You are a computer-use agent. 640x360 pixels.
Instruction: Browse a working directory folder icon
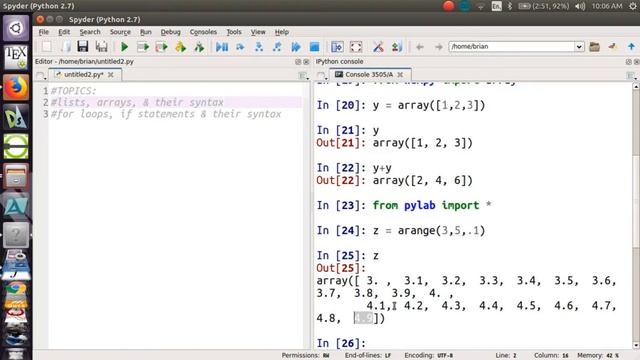click(x=594, y=47)
